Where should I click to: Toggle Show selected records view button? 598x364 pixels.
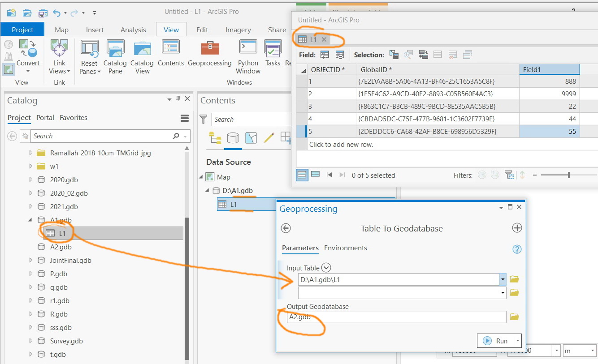point(315,175)
